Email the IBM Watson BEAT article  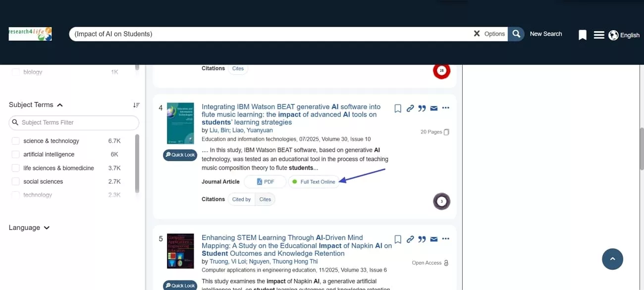(434, 108)
